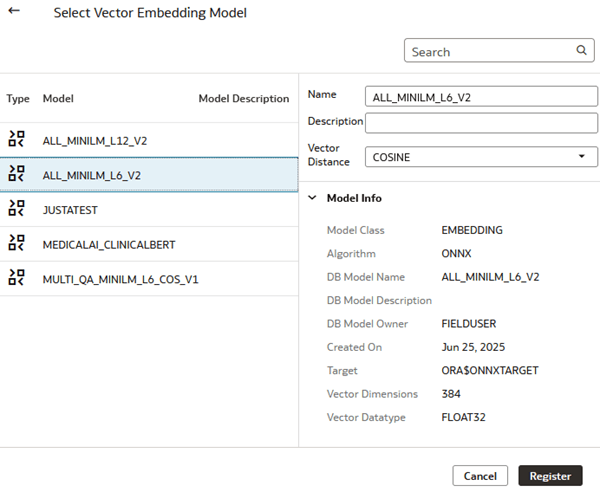Click the Target label
Image resolution: width=600 pixels, height=492 pixels.
342,371
